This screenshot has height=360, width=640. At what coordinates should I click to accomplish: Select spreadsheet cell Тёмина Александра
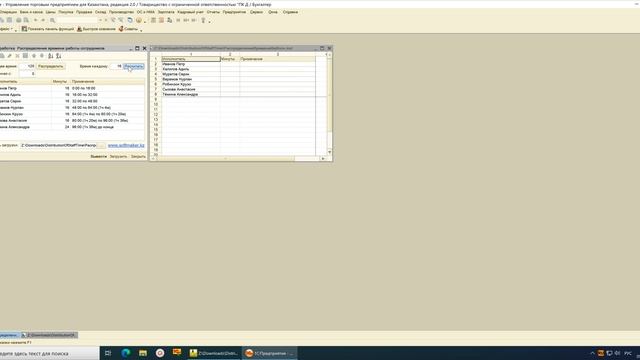[191, 94]
